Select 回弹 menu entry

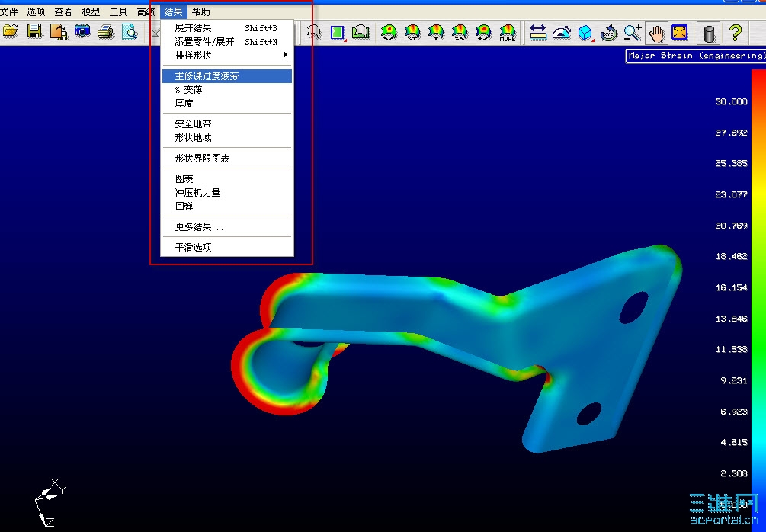tap(227, 206)
